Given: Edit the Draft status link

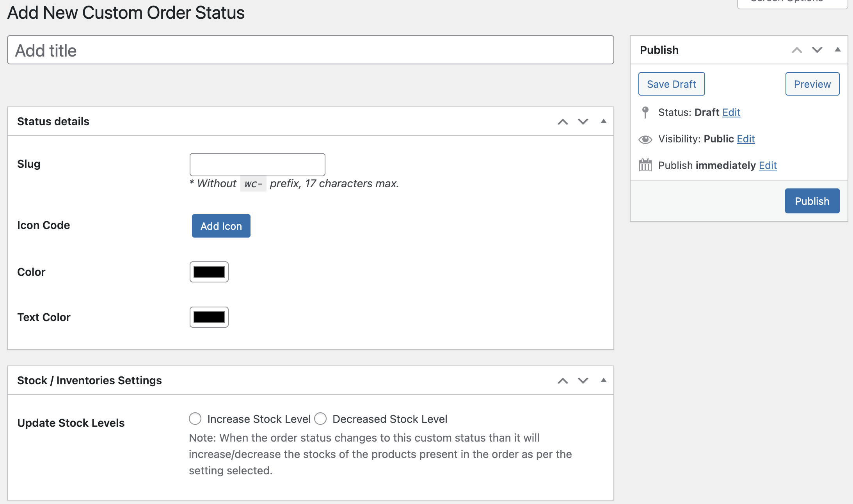Looking at the screenshot, I should pyautogui.click(x=731, y=112).
